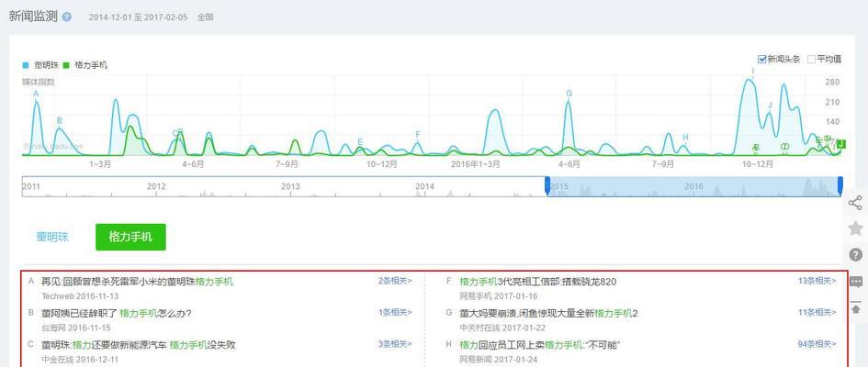Open the feedback chat icon in sidebar
Image resolution: width=868 pixels, height=367 pixels.
click(x=855, y=282)
